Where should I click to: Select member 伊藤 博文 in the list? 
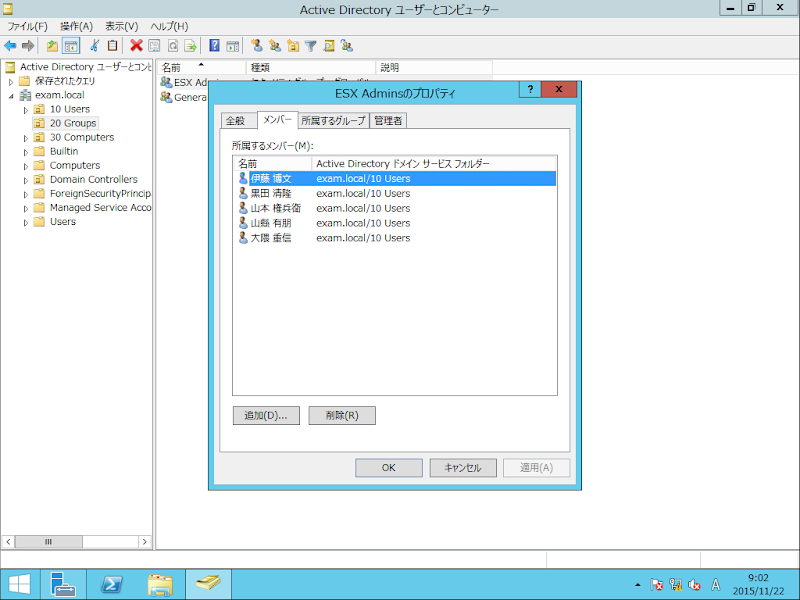pos(396,179)
